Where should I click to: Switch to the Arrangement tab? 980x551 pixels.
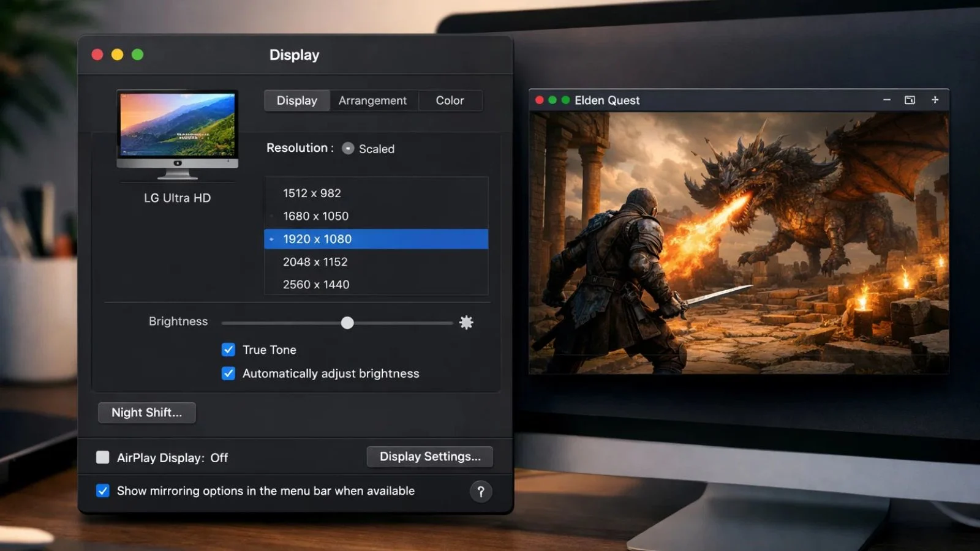372,100
